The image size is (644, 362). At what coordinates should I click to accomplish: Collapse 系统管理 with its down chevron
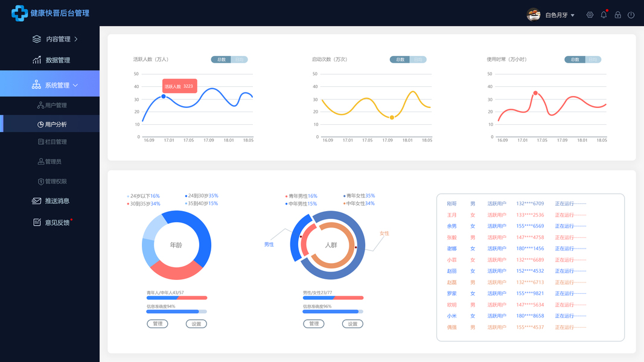75,85
